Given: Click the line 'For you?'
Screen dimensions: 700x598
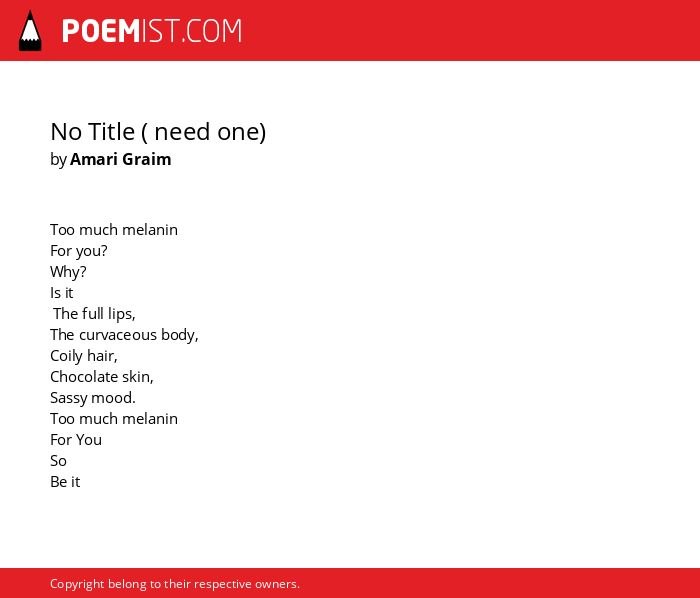Looking at the screenshot, I should [x=79, y=251].
